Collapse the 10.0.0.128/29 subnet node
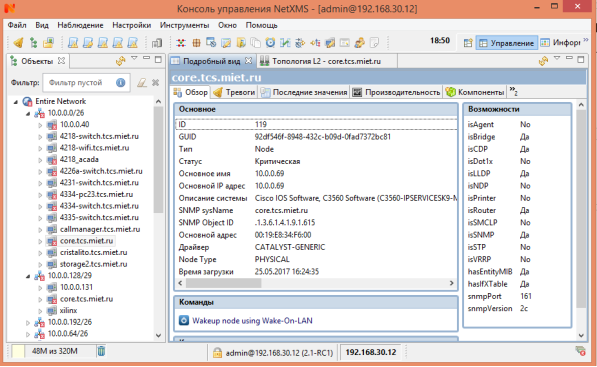The width and height of the screenshot is (597, 367). tap(28, 276)
